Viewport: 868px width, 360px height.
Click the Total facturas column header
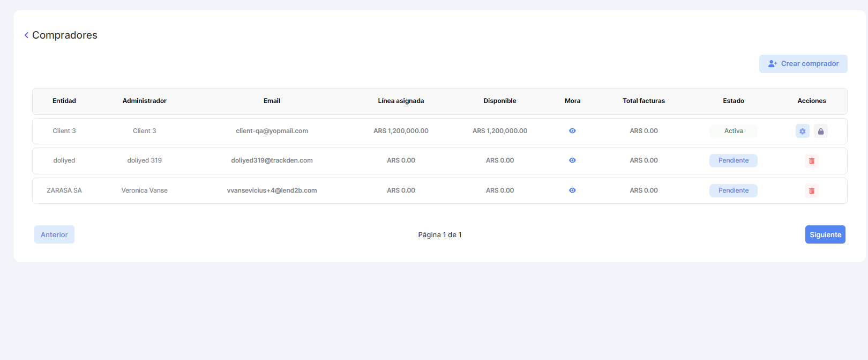click(643, 101)
